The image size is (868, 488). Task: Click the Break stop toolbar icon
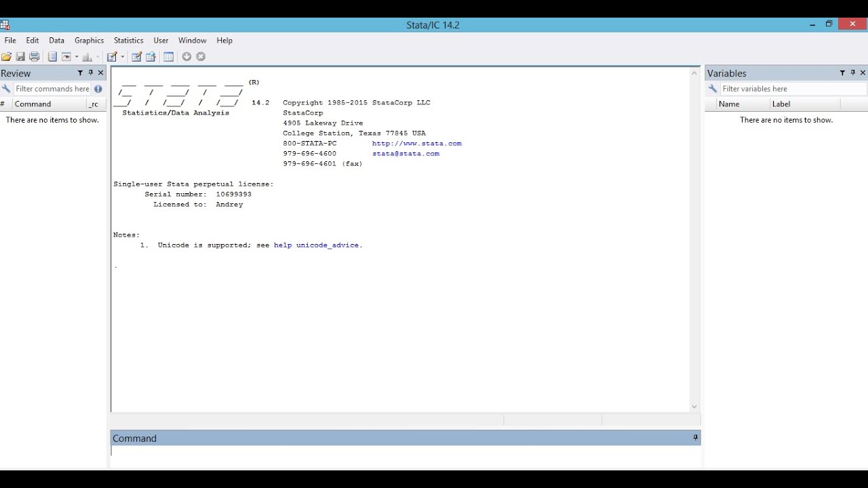tap(201, 57)
